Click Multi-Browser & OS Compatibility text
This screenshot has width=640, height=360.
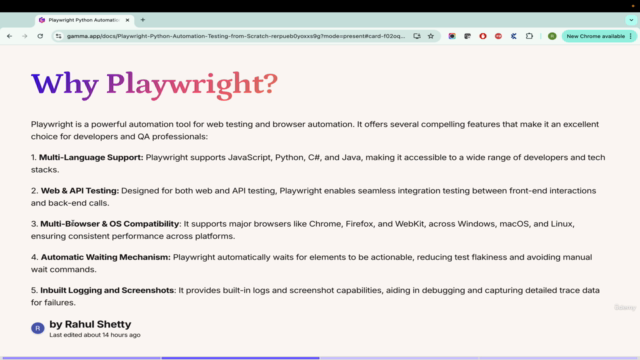click(110, 224)
